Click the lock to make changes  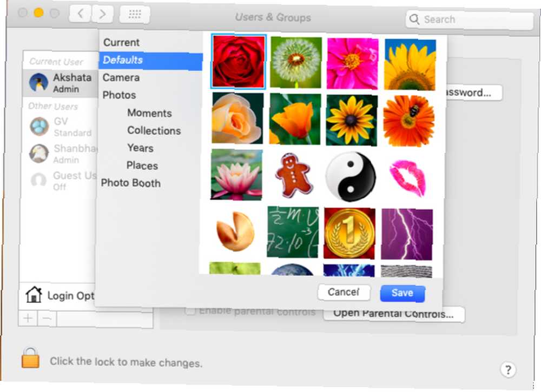pyautogui.click(x=31, y=358)
